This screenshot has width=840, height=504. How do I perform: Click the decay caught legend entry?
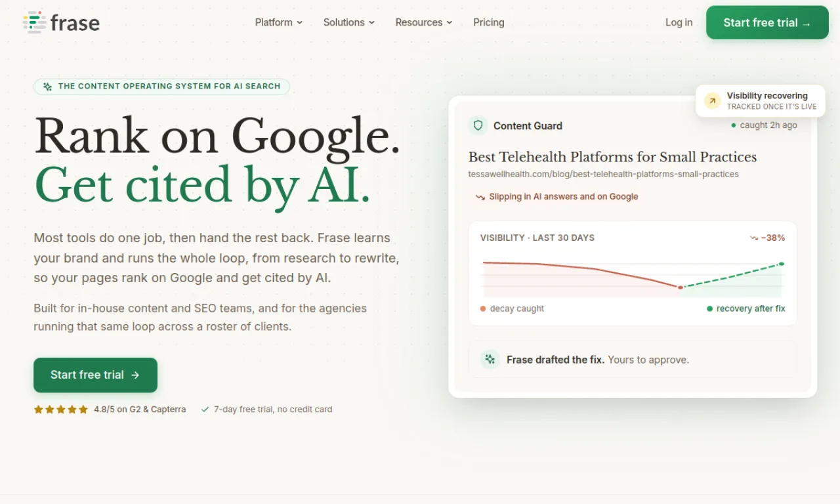(x=512, y=308)
